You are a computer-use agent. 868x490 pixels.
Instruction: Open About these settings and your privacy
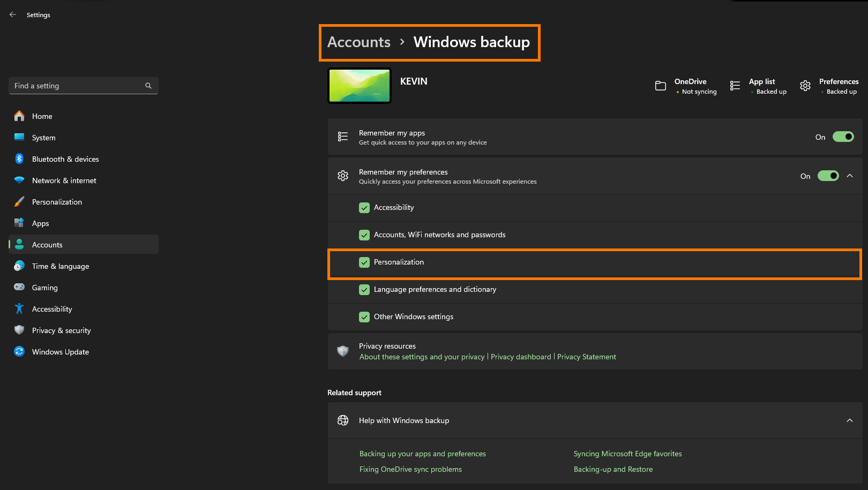422,357
